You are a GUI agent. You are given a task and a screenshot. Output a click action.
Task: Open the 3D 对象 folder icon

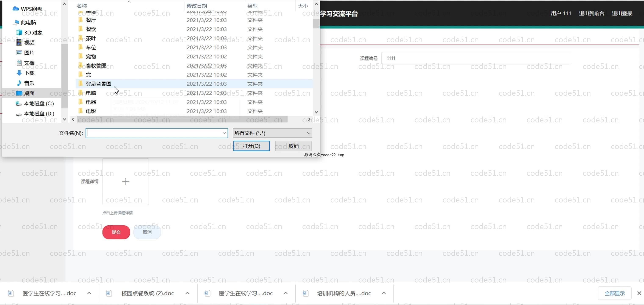pyautogui.click(x=19, y=32)
